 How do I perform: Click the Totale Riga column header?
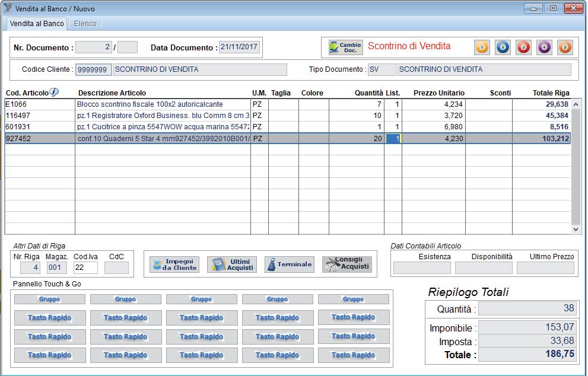click(551, 93)
